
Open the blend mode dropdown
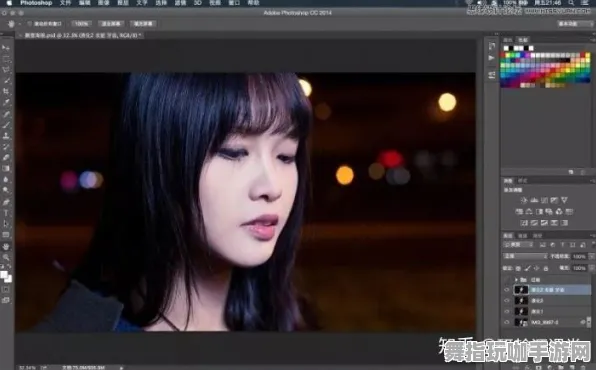point(525,256)
